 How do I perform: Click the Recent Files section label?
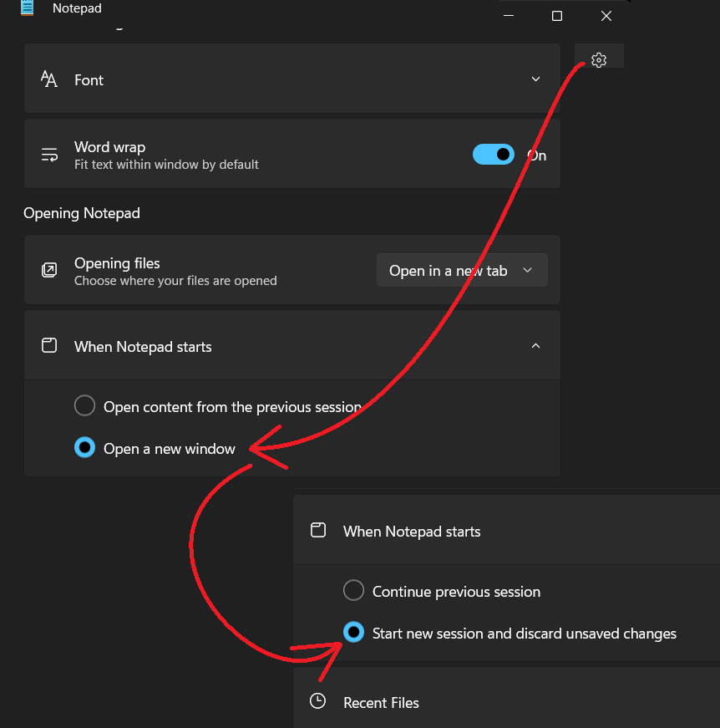pos(381,702)
